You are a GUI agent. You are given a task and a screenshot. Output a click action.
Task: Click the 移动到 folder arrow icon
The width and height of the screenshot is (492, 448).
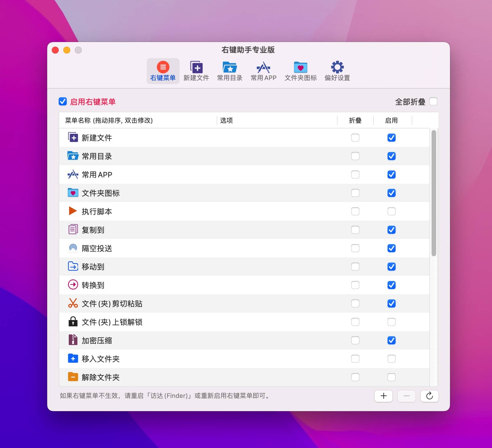[x=73, y=266]
